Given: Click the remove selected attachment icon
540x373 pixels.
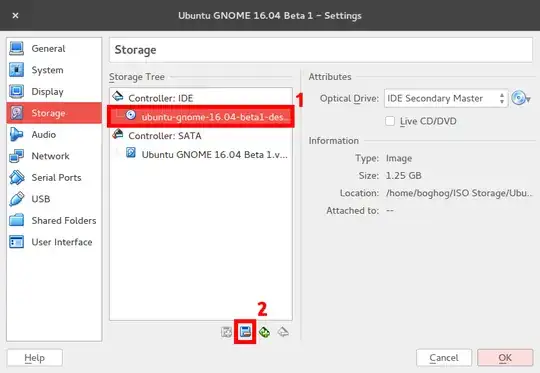Looking at the screenshot, I should (x=245, y=332).
